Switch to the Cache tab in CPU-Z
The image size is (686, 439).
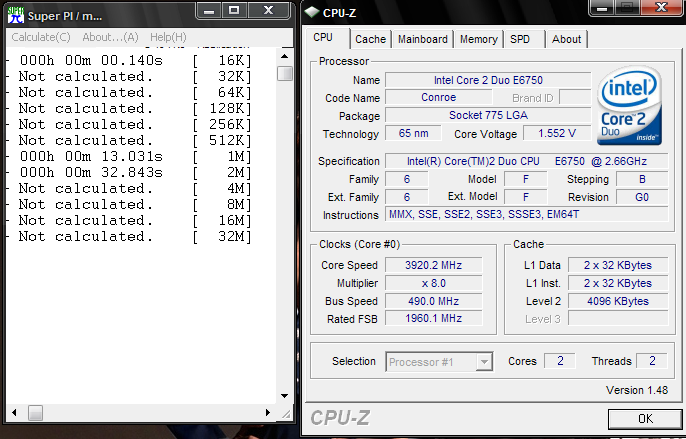tap(370, 39)
